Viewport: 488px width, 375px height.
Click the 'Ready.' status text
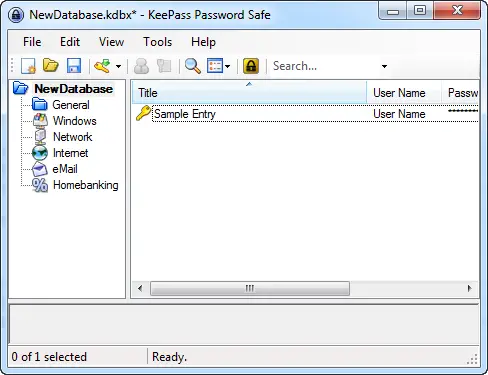tap(169, 357)
